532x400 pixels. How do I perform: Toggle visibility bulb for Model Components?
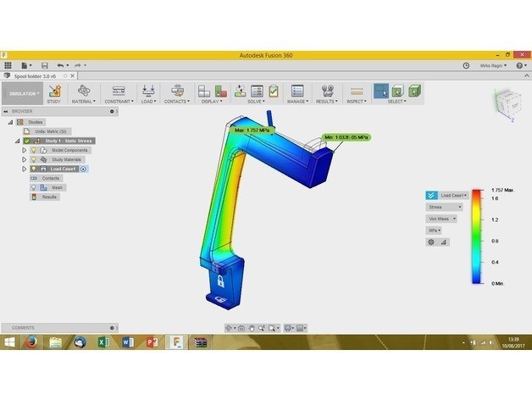(34, 150)
